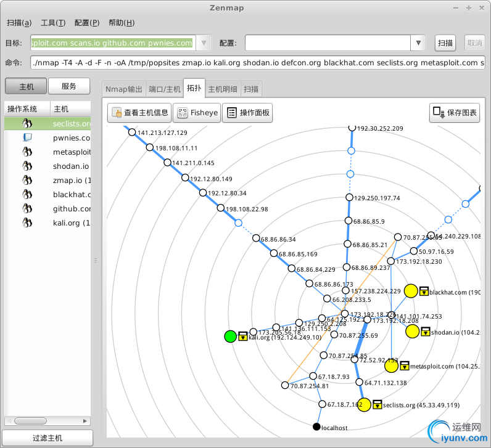Click the penguin icon beside github.com
The width and height of the screenshot is (491, 448).
(27, 208)
